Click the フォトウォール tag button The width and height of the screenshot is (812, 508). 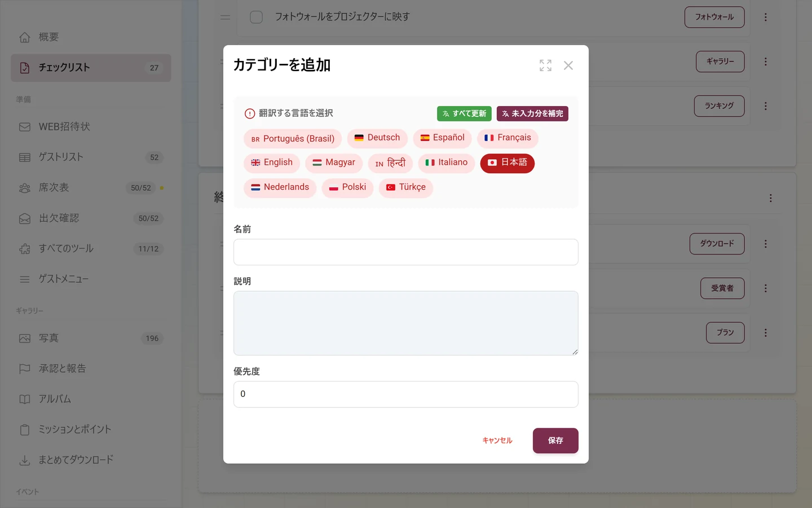point(714,17)
